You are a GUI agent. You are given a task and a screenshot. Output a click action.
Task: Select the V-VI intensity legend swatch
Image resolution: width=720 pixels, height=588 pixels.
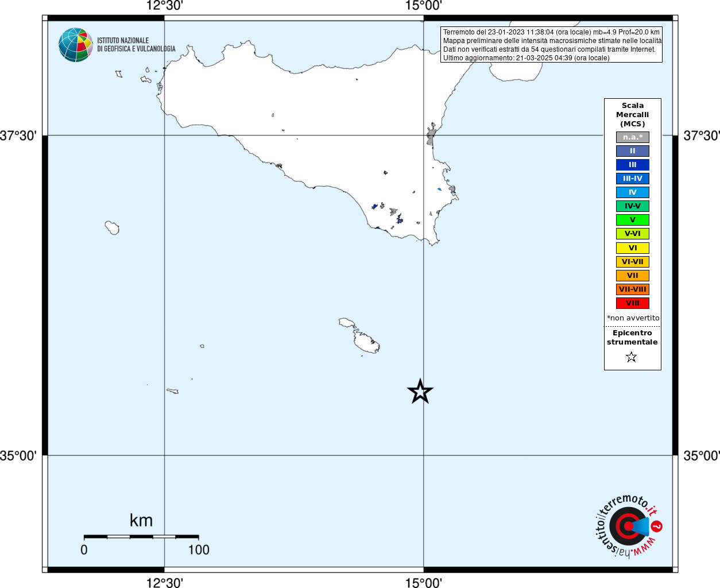pos(633,234)
